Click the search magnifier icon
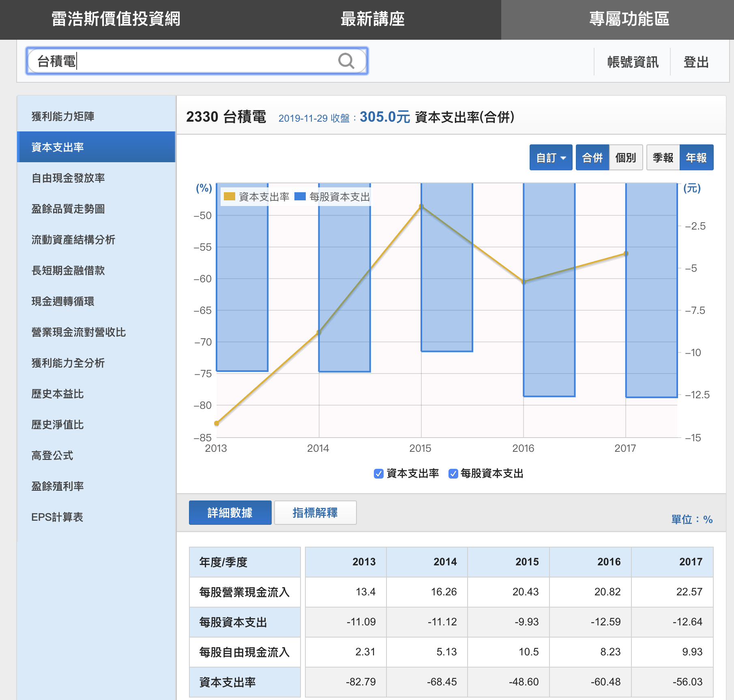 pos(346,61)
